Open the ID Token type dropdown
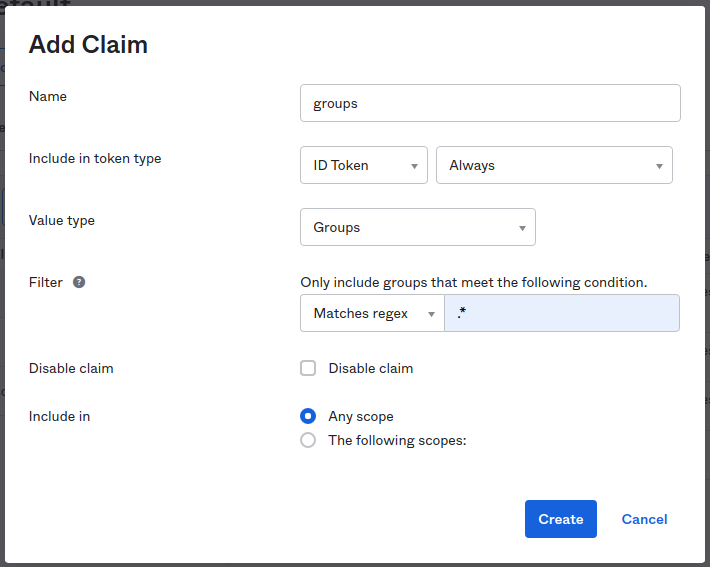 363,165
